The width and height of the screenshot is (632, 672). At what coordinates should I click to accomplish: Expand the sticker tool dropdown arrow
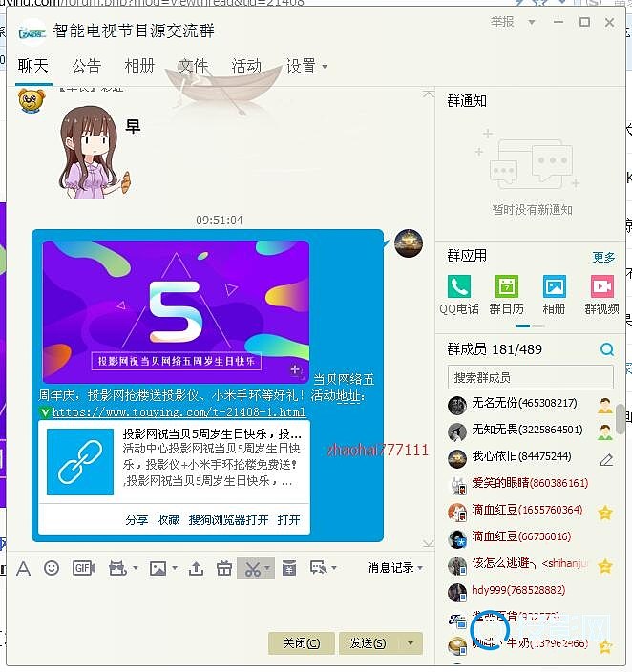135,568
